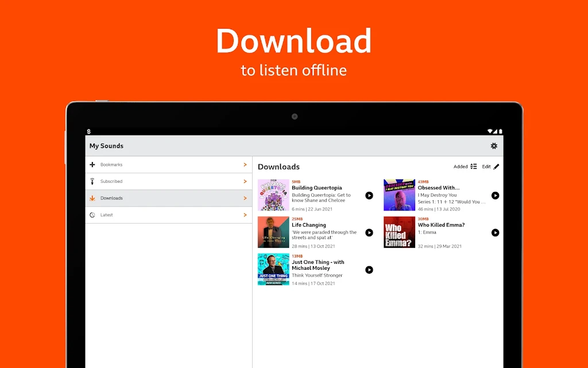Click the sort list icon beside Added
588x368 pixels.
[x=474, y=166]
